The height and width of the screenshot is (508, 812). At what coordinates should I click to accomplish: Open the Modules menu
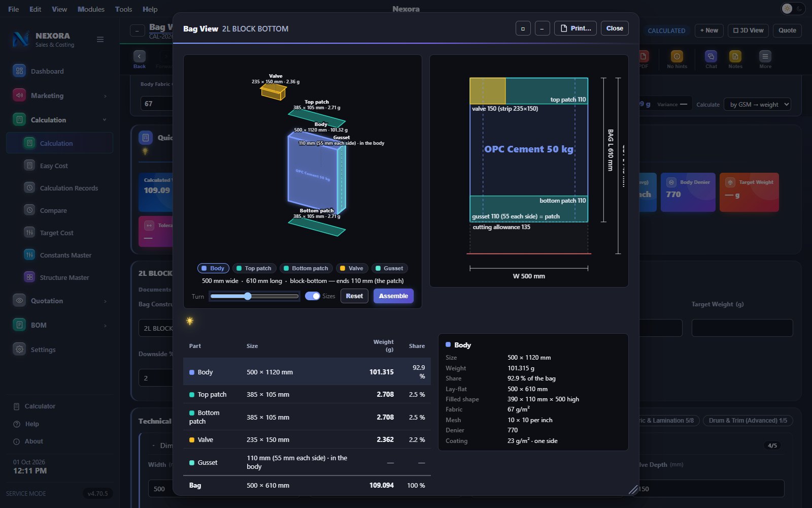(91, 9)
